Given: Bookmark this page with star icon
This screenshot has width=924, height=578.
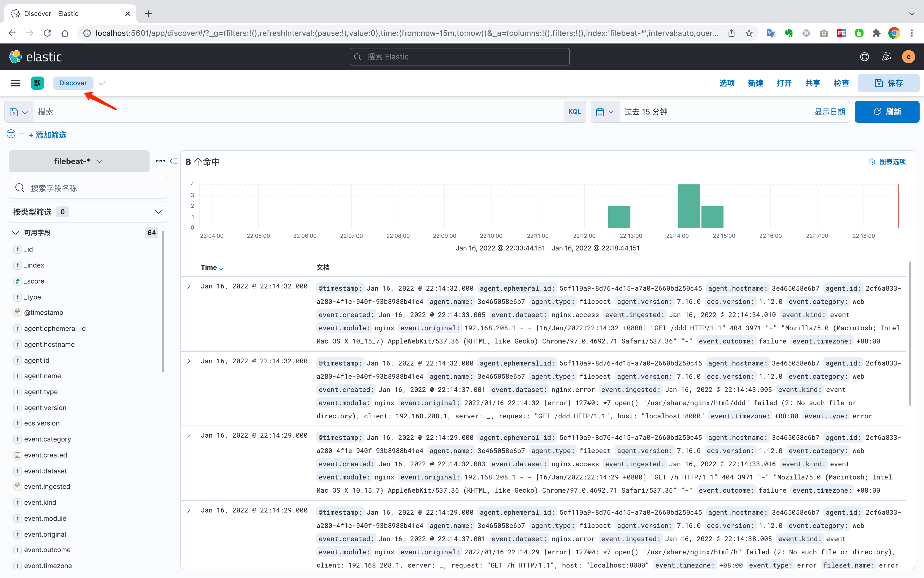Looking at the screenshot, I should 749,33.
